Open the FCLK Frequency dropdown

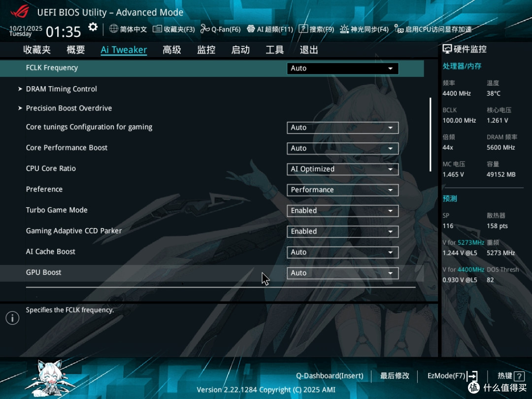point(342,68)
